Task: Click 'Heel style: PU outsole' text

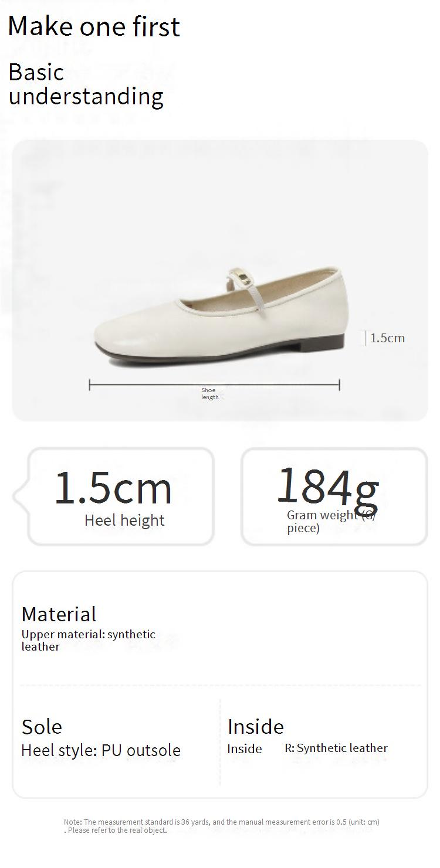Action: click(x=101, y=750)
